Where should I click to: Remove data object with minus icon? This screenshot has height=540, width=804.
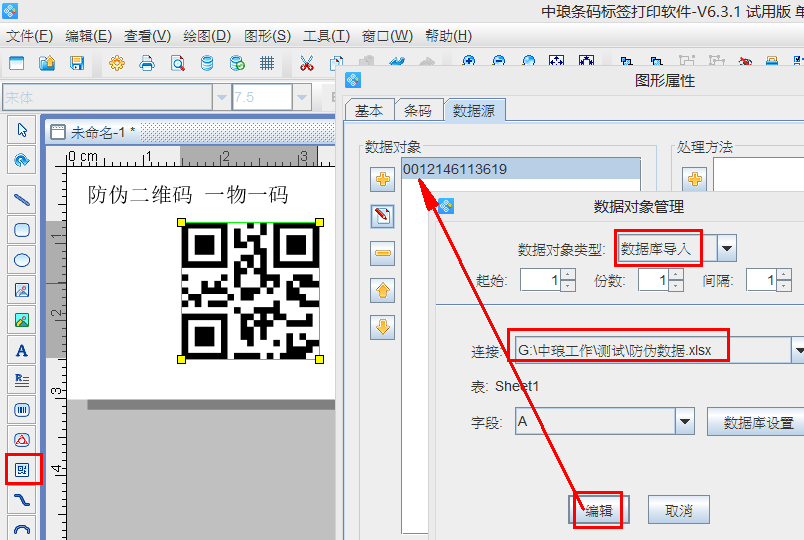(382, 253)
